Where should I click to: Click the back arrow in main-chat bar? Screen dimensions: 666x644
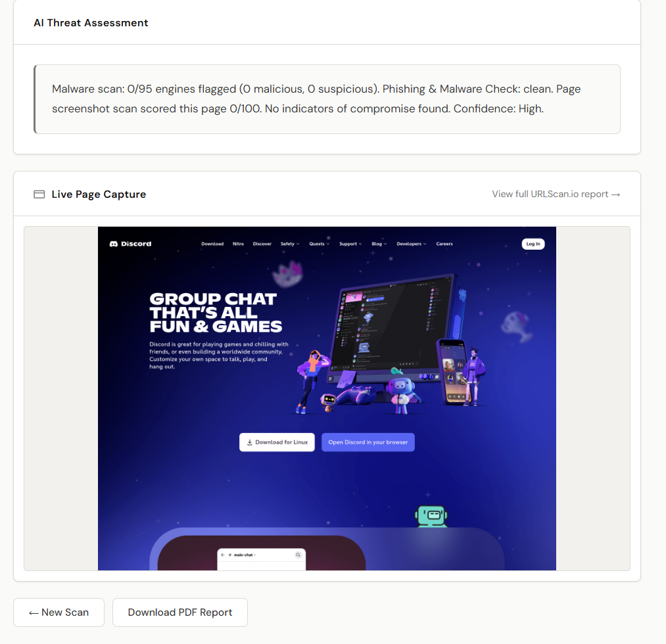point(223,555)
